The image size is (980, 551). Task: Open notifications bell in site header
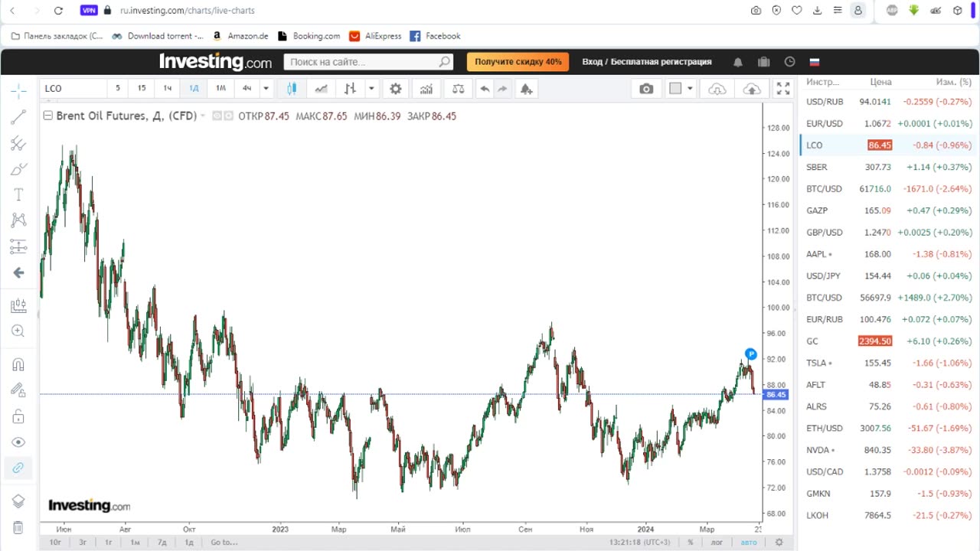[738, 62]
